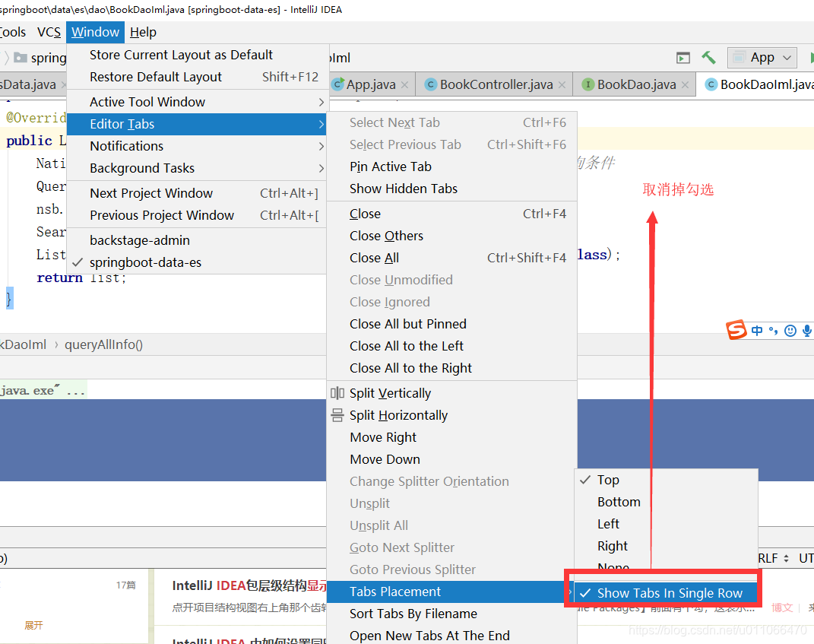This screenshot has width=814, height=644.
Task: Click the 博文 link
Action: 782,608
